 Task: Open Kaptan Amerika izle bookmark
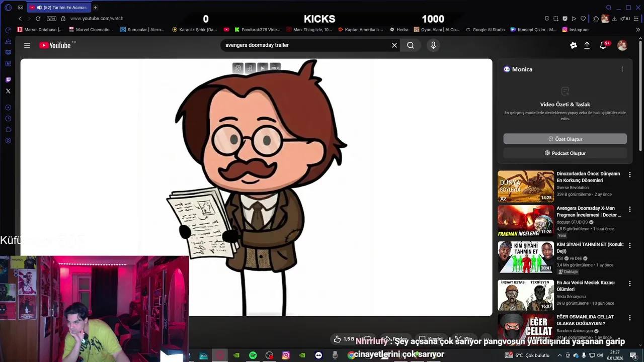[x=360, y=30]
